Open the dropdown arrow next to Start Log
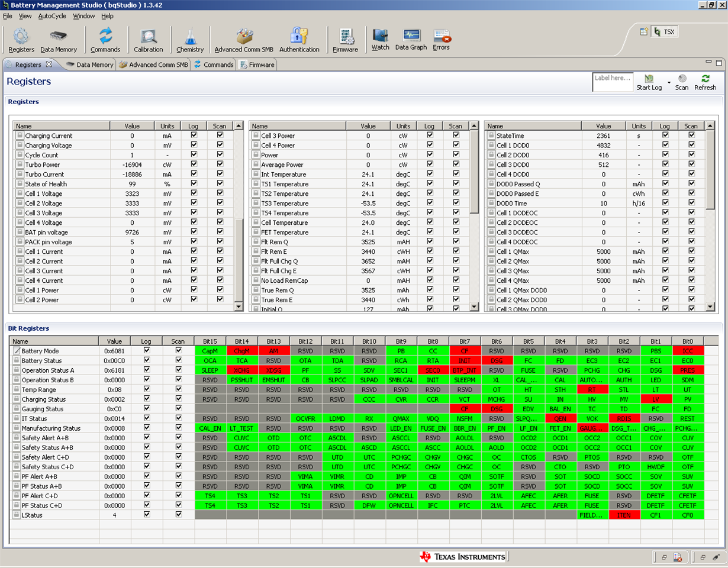Image resolution: width=728 pixels, height=568 pixels. coord(669,82)
